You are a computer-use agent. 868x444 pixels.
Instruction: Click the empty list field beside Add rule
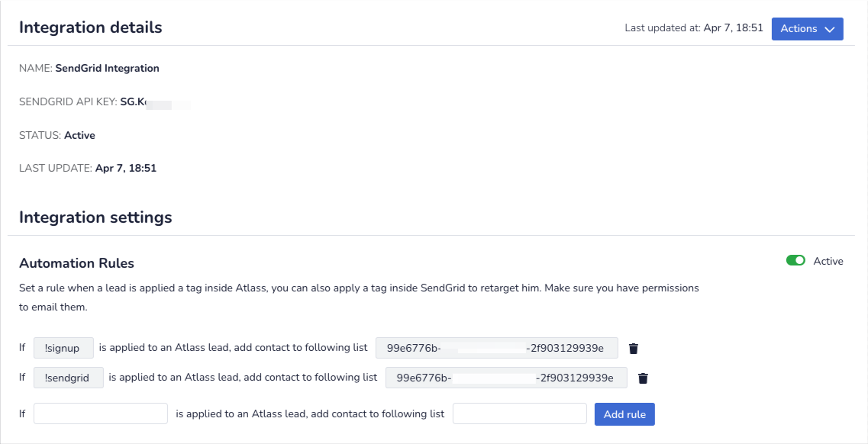pos(520,413)
